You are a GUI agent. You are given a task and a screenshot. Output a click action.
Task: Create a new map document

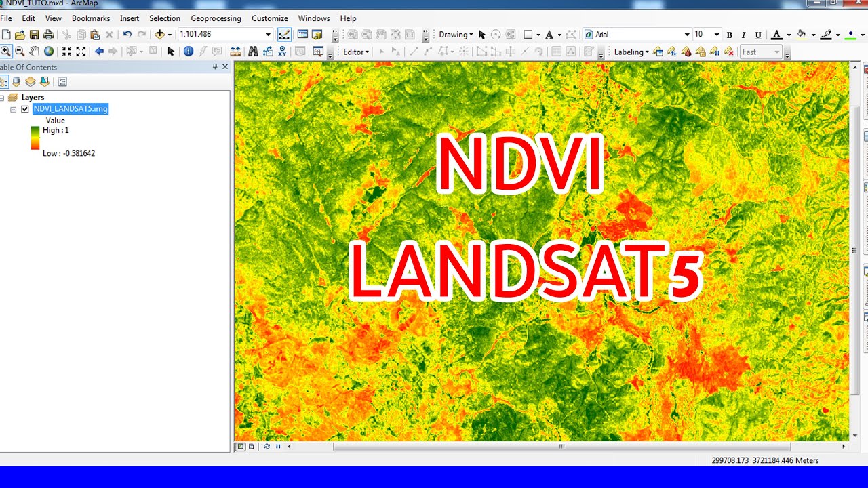(6, 35)
